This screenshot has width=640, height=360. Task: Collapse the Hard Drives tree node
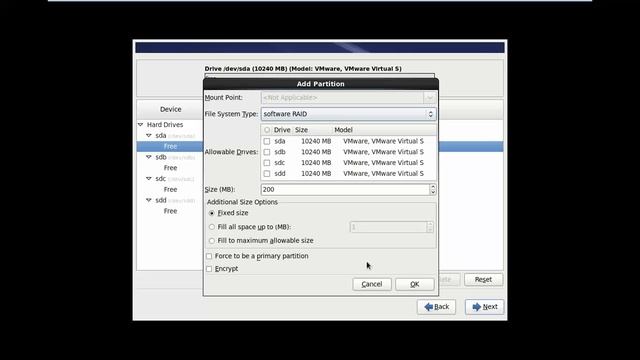(140, 124)
